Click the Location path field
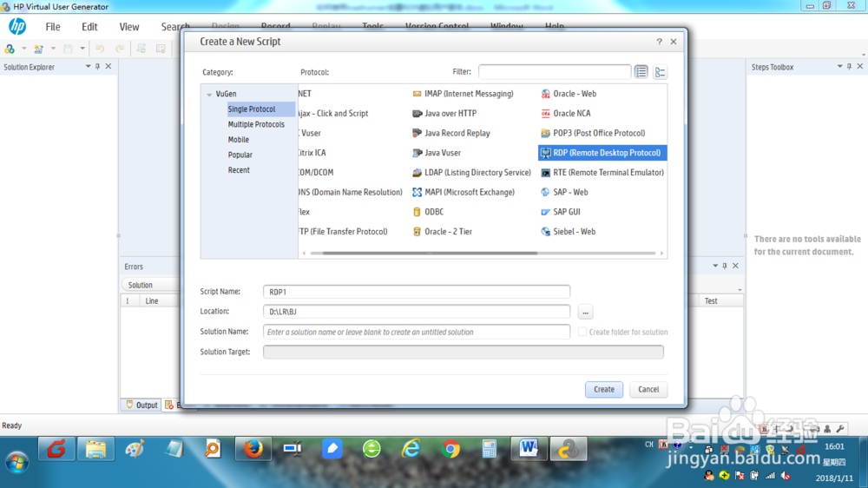Screen dimensions: 868x488 coord(417,312)
